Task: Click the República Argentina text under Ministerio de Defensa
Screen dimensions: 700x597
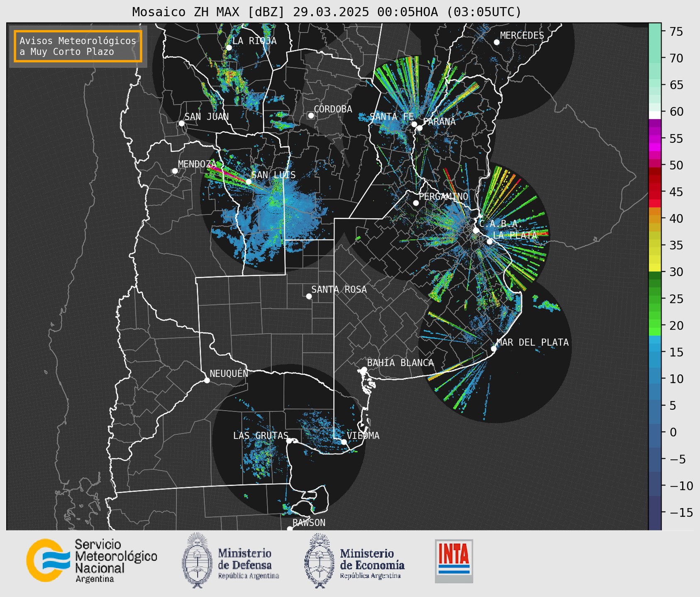Action: [x=249, y=576]
